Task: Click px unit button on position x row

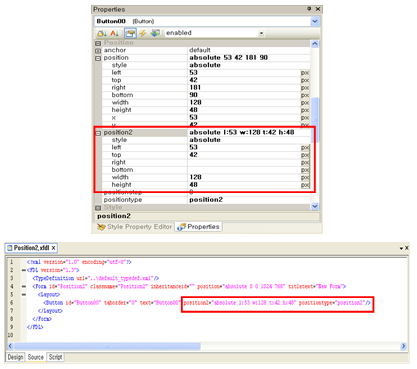Action: tap(305, 118)
